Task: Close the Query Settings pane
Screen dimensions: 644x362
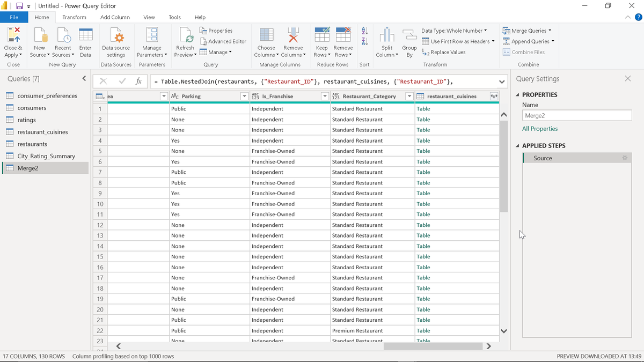Action: [628, 79]
